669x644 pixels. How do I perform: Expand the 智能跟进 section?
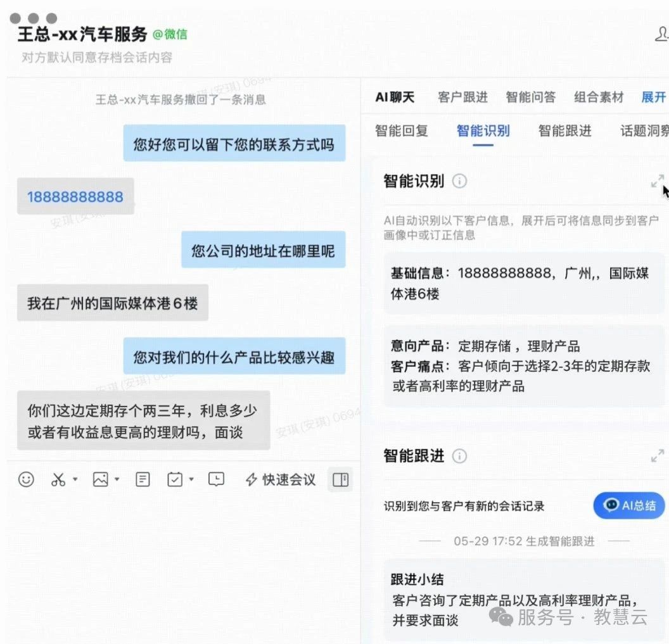click(657, 456)
